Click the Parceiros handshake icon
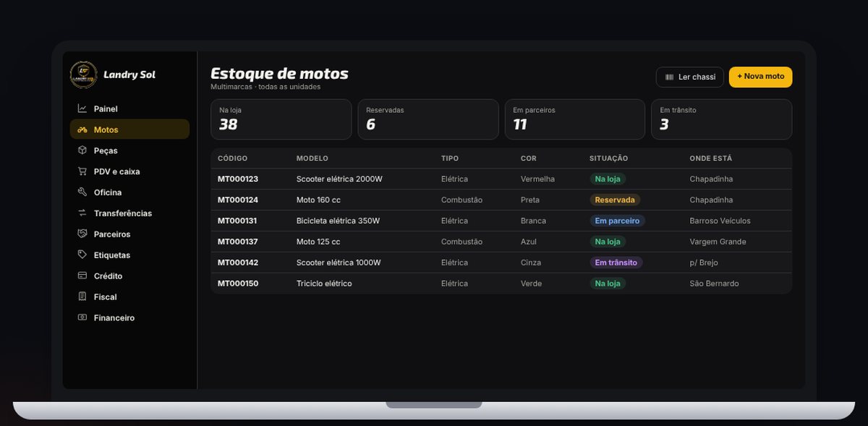This screenshot has width=868, height=426. (x=82, y=234)
